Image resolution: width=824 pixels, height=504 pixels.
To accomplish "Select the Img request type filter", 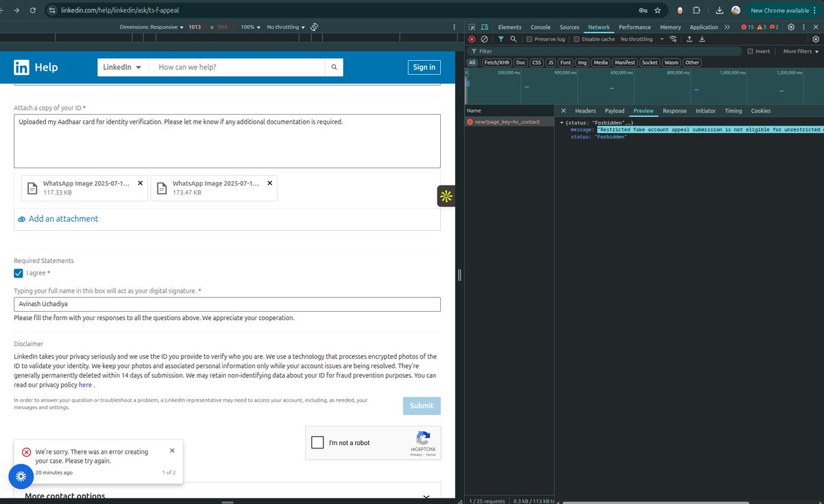I will tap(582, 62).
